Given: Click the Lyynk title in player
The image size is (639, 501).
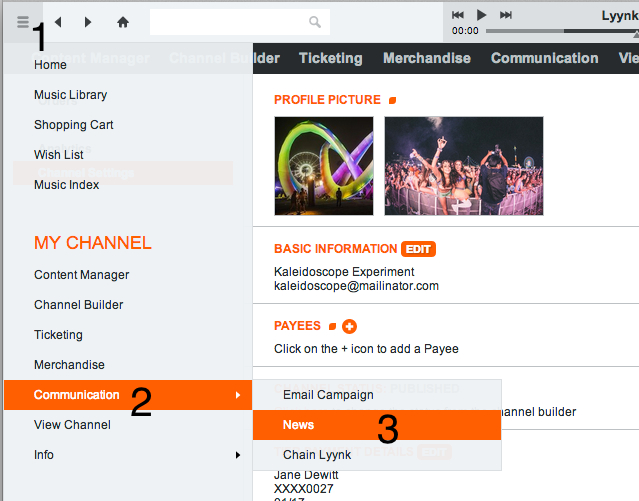Looking at the screenshot, I should click(x=620, y=16).
